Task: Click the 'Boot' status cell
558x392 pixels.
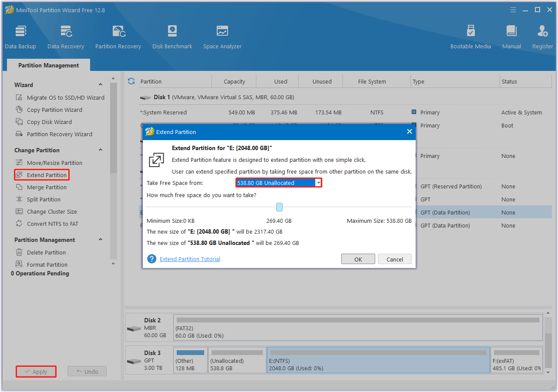Action: tap(507, 125)
